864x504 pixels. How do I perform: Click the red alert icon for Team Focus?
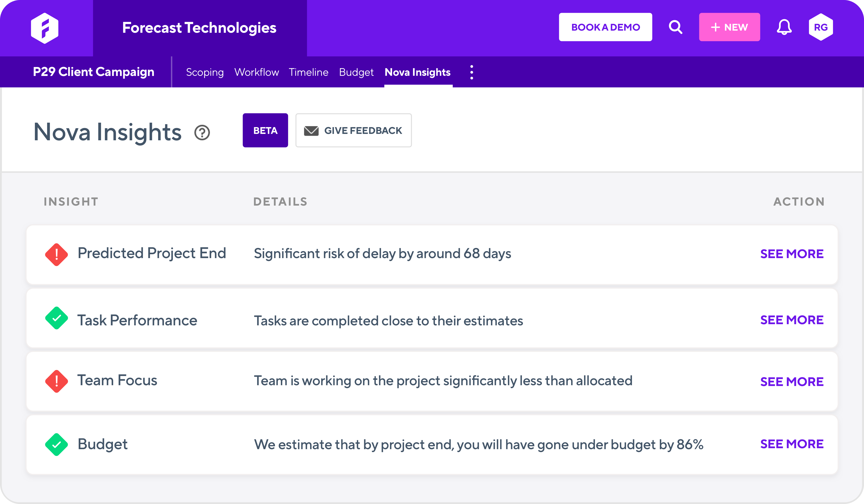click(56, 381)
